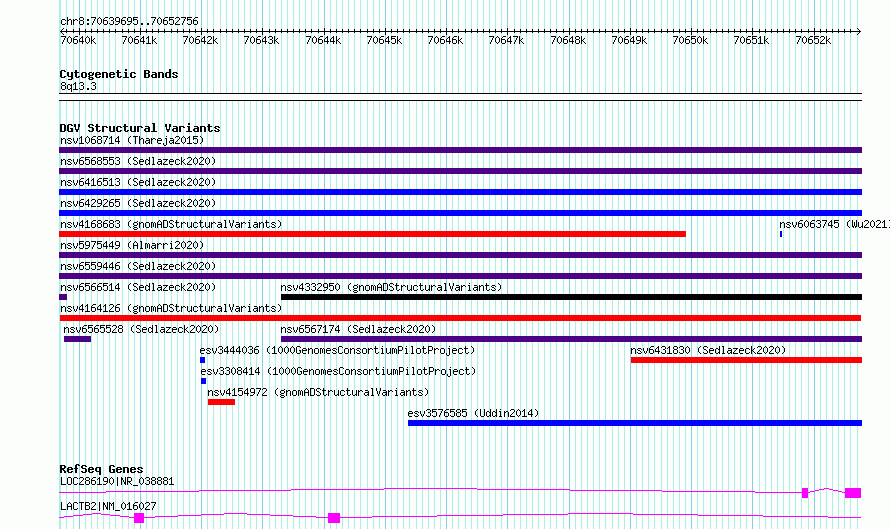This screenshot has width=890, height=529.
Task: Select the red nsv4168683 gnomAD variant bar
Action: [x=372, y=234]
